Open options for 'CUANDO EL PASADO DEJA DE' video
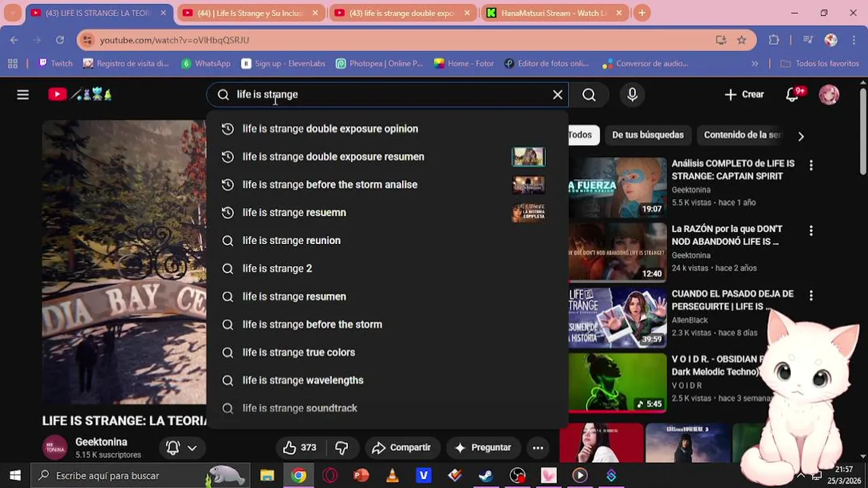The width and height of the screenshot is (868, 488). pos(811,296)
